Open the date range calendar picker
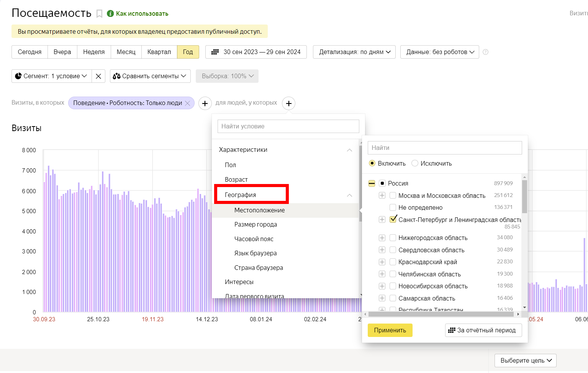Viewport: 588px width, 373px height. coord(256,52)
